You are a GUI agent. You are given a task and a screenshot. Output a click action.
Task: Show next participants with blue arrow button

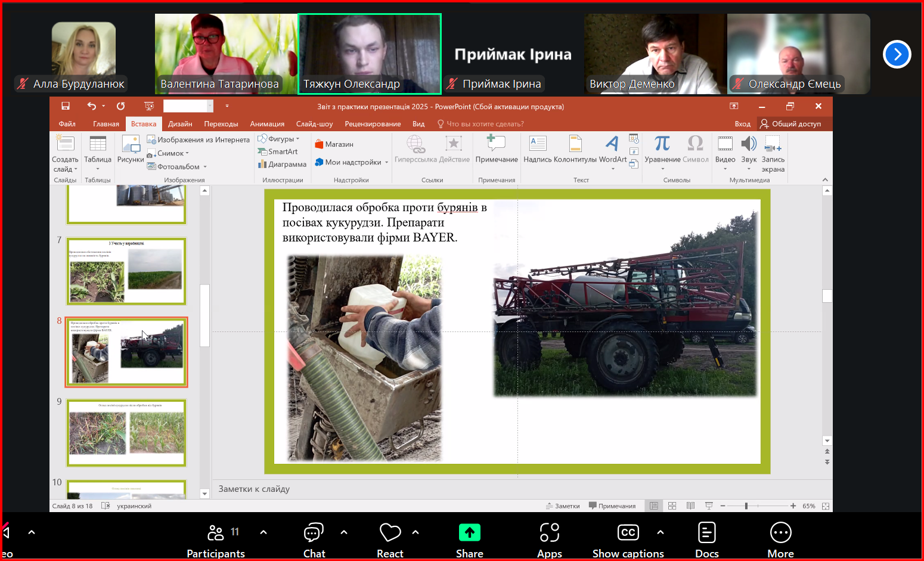pos(897,55)
